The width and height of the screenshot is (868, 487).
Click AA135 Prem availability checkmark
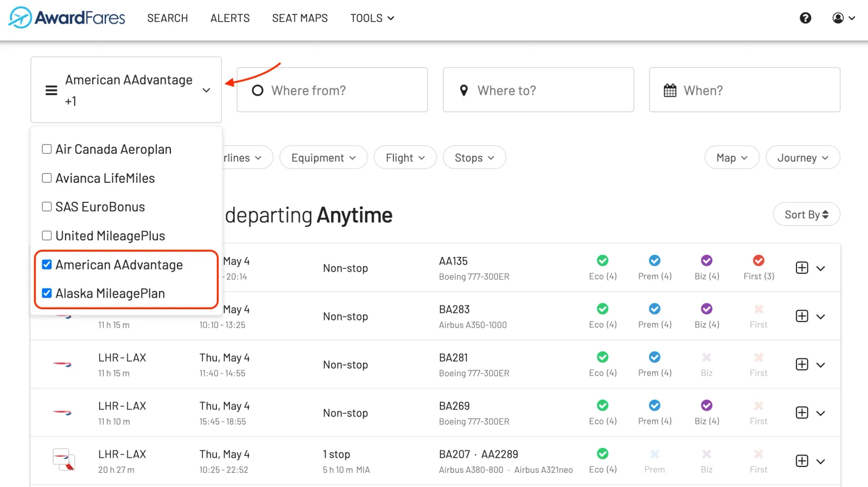point(655,260)
